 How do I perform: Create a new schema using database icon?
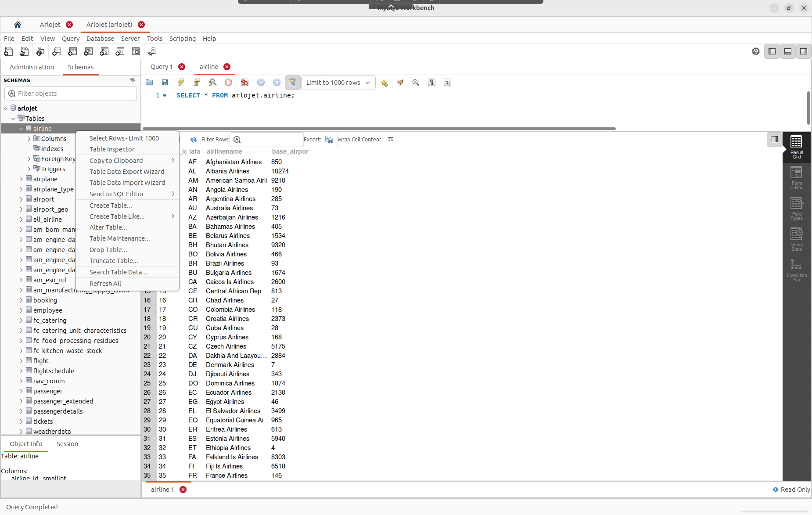pos(57,52)
